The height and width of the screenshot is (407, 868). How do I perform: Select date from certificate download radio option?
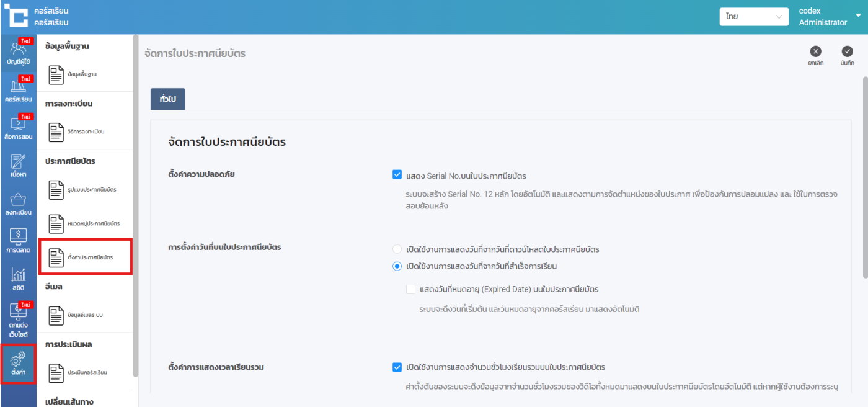397,249
